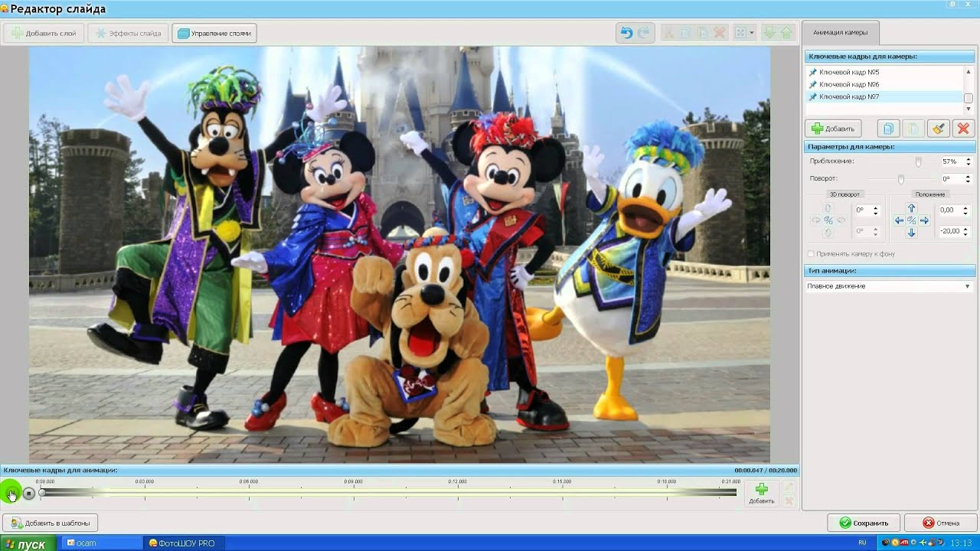Click the play button on animation timeline

click(x=11, y=494)
